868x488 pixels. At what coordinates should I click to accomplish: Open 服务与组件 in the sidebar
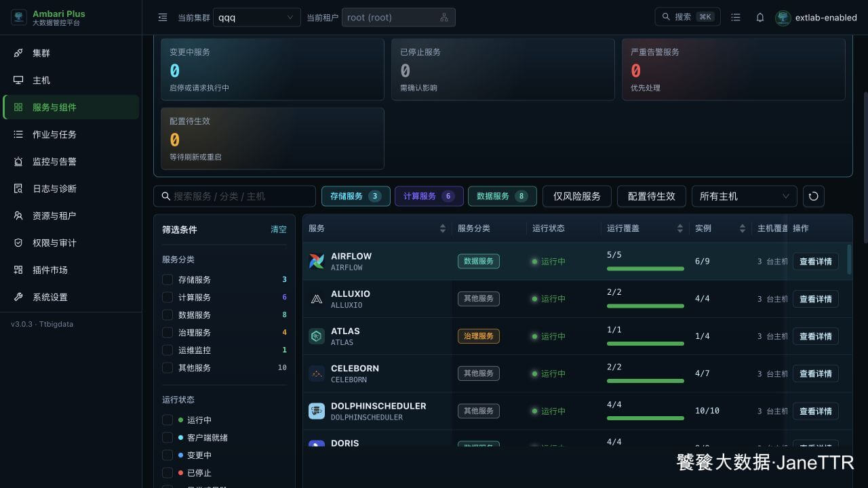coord(71,107)
